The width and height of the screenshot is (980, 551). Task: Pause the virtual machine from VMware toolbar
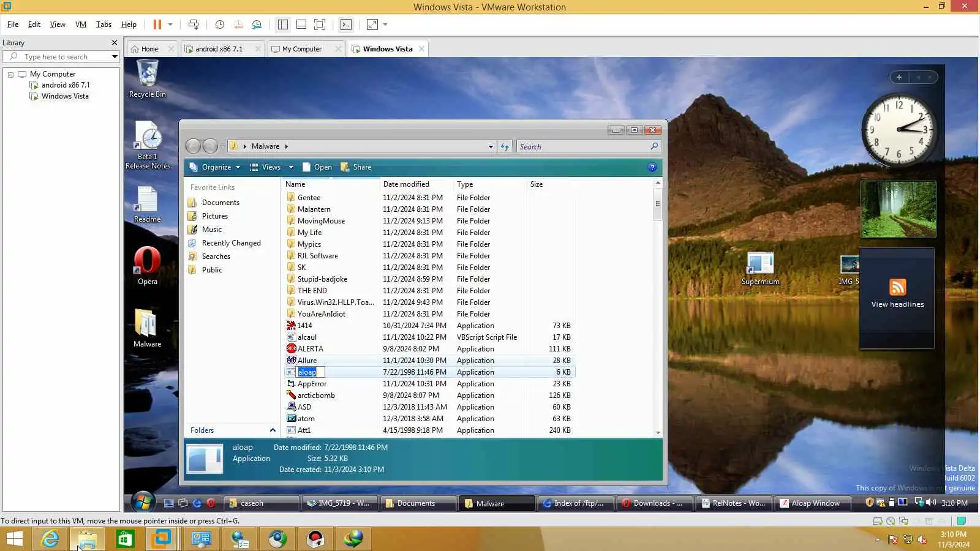click(x=157, y=24)
